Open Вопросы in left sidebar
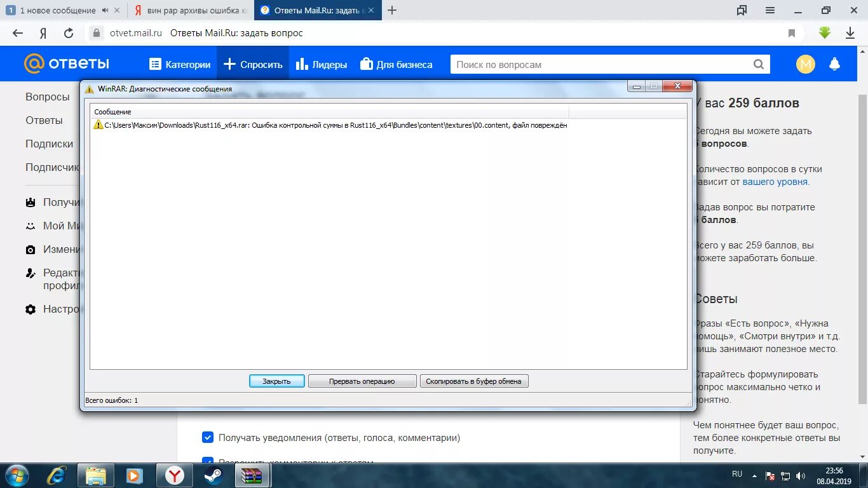Screen dimensions: 868x488 [48, 97]
